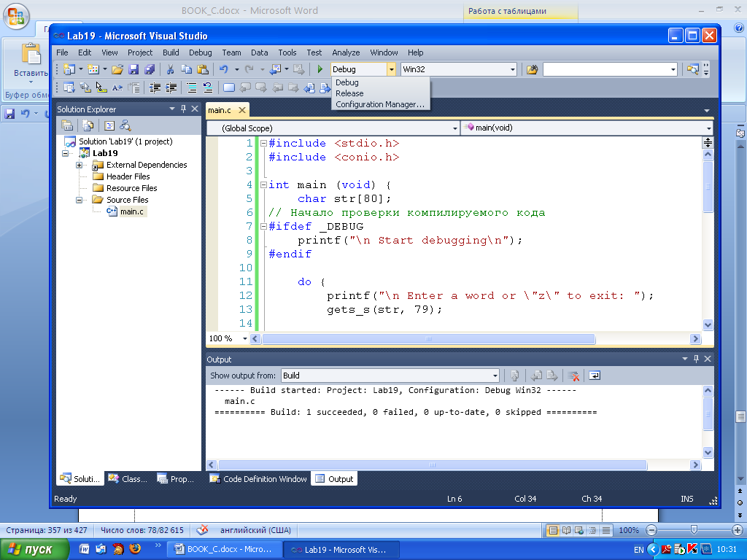Click the Output pane horizontal scrollbar thumb
This screenshot has height=560, width=747.
(432, 464)
